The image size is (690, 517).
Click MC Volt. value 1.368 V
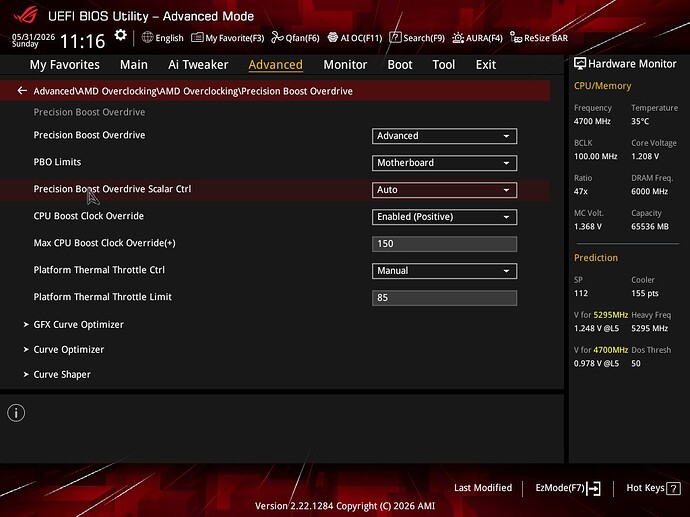pos(588,227)
